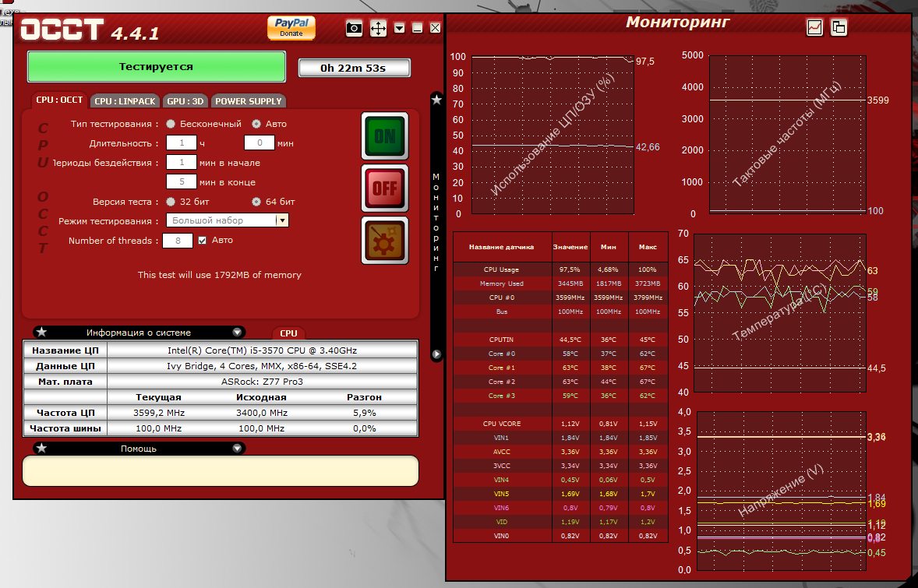The height and width of the screenshot is (588, 918).
Task: Click the idle period 'мин в начале' field
Action: click(x=182, y=163)
